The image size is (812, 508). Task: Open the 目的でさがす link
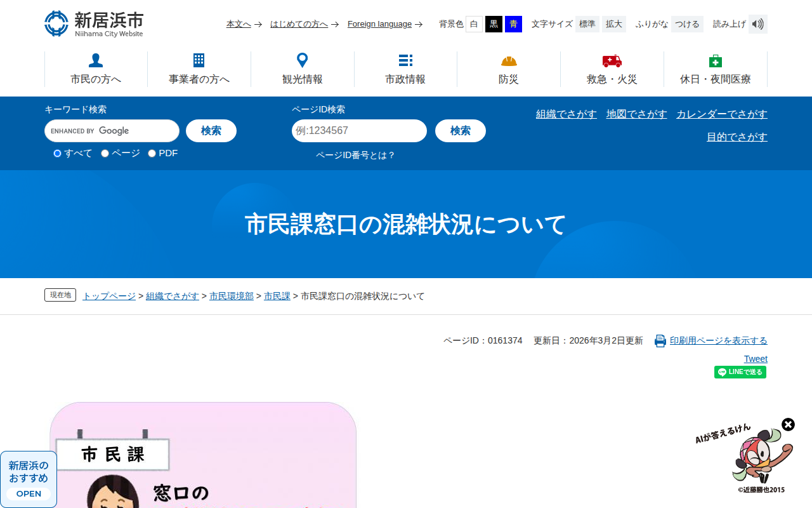point(737,137)
